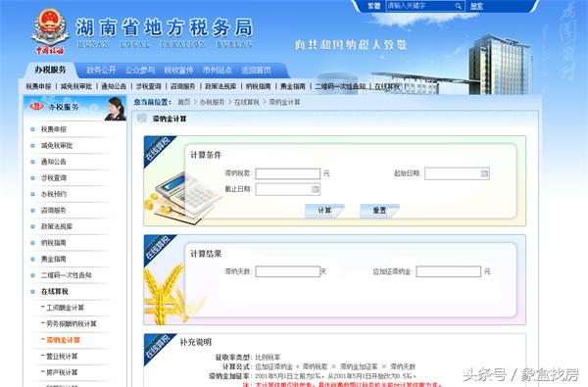Click the tax bureau emblem logo
The width and height of the screenshot is (588, 387).
pos(50,32)
